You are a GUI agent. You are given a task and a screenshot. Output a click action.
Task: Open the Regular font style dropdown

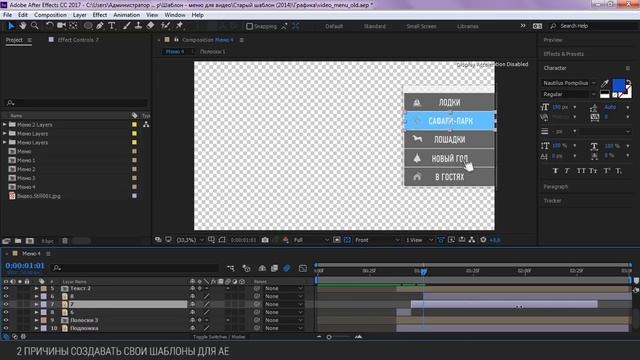tap(569, 94)
